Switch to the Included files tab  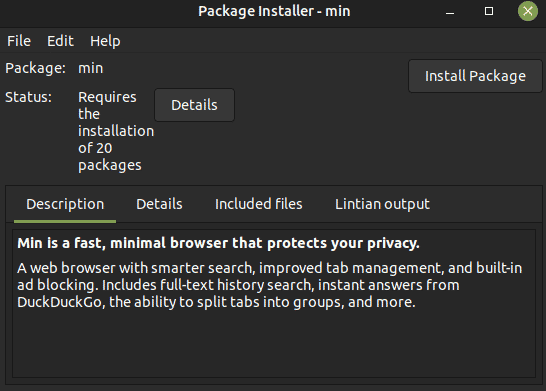click(259, 204)
